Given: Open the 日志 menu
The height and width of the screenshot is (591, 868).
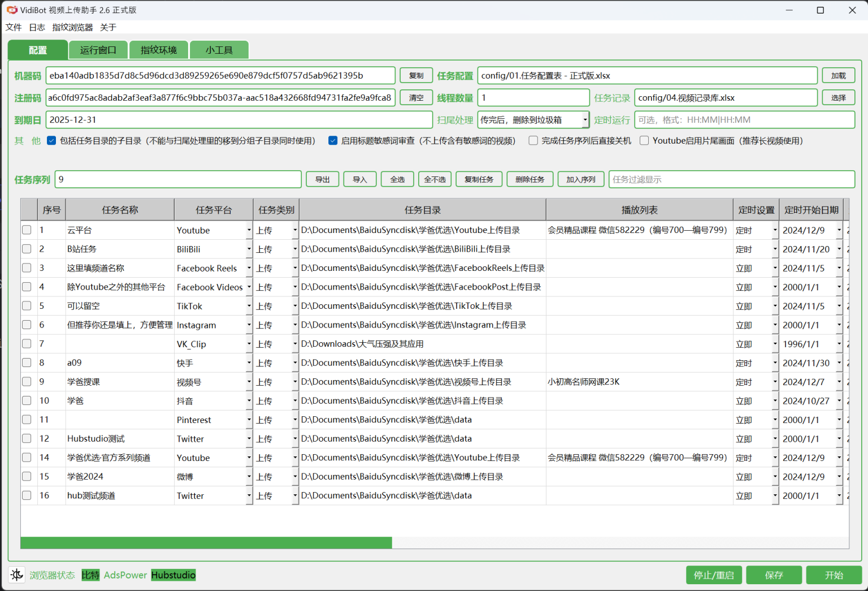Looking at the screenshot, I should click(x=37, y=27).
